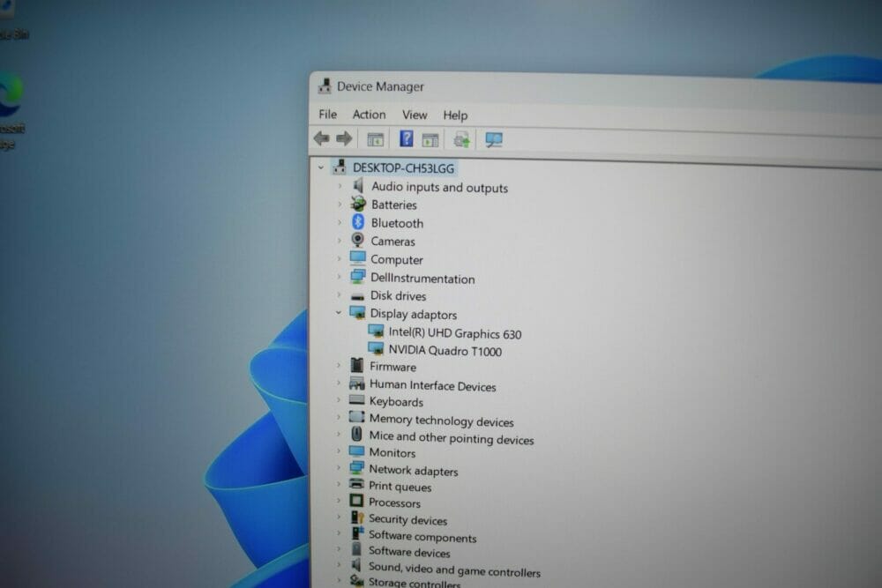
Task: Expand the Keyboards category arrow
Action: (x=339, y=400)
